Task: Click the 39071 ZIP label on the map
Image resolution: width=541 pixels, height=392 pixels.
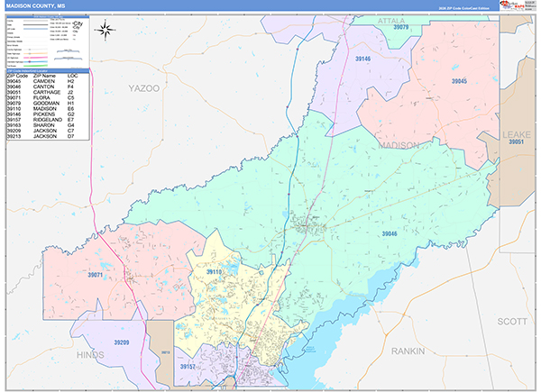Action: tap(95, 275)
